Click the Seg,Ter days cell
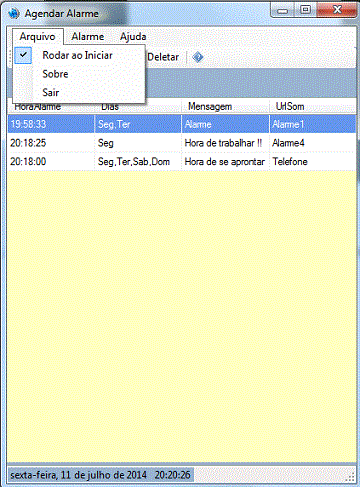 pos(138,124)
